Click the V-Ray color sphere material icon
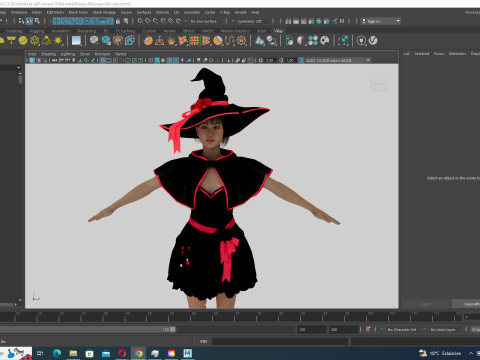The image size is (480, 360). click(x=301, y=41)
